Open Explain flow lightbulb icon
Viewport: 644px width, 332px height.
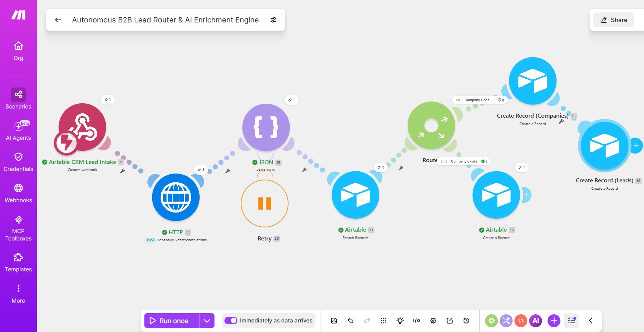[x=400, y=321]
